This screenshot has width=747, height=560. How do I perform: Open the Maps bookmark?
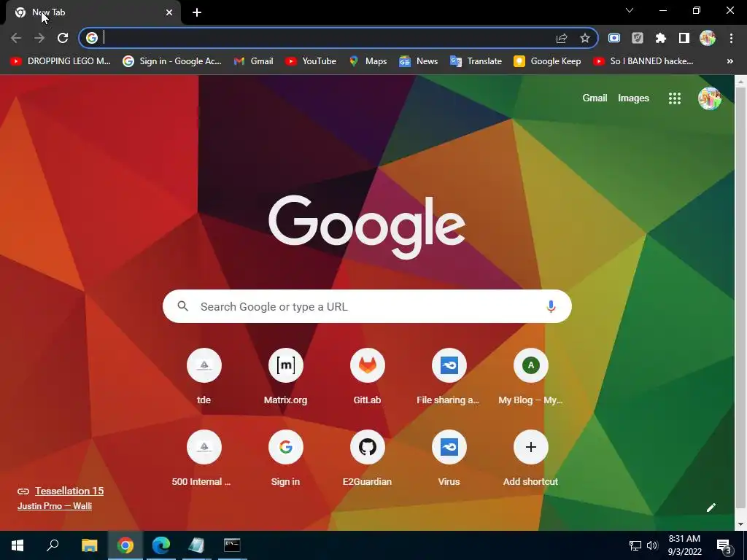click(x=368, y=61)
